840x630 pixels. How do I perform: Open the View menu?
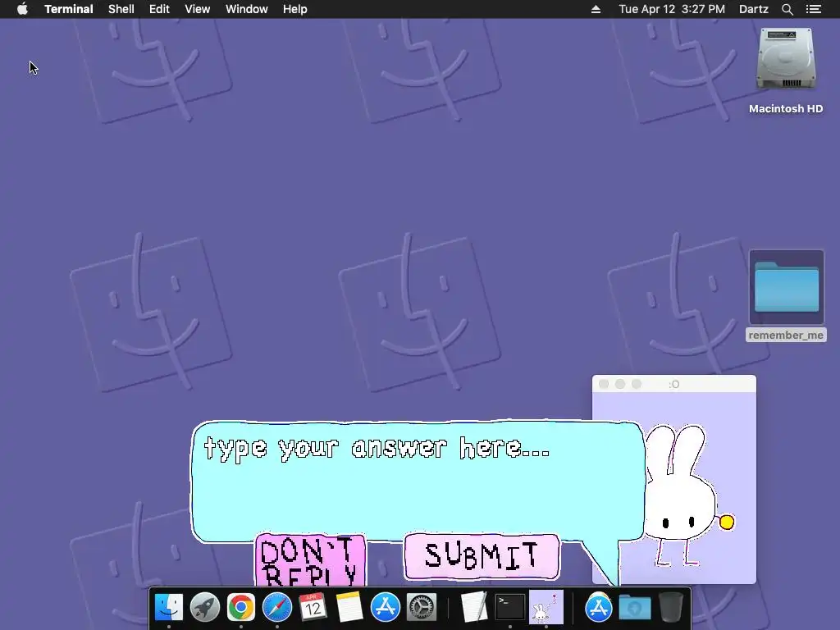(197, 9)
